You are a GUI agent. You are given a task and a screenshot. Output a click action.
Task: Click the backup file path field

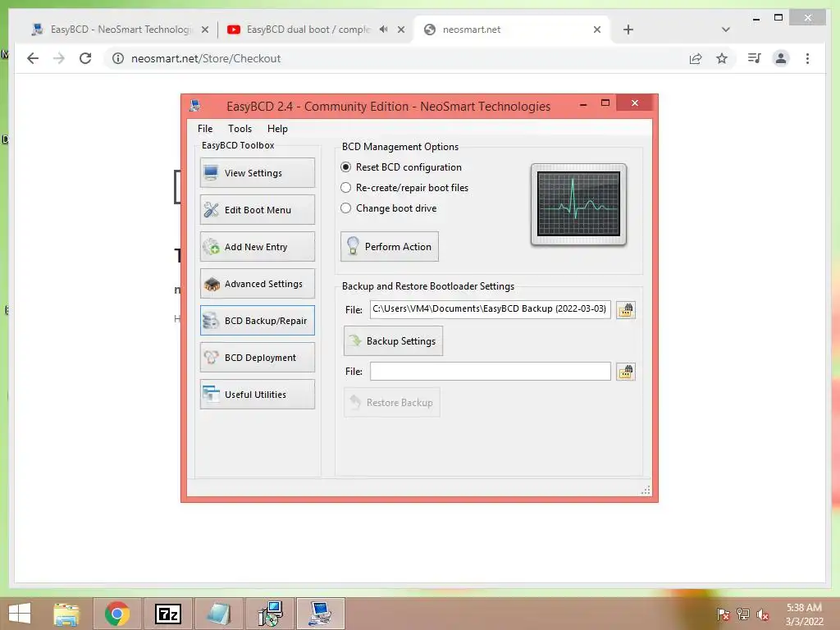tap(491, 309)
